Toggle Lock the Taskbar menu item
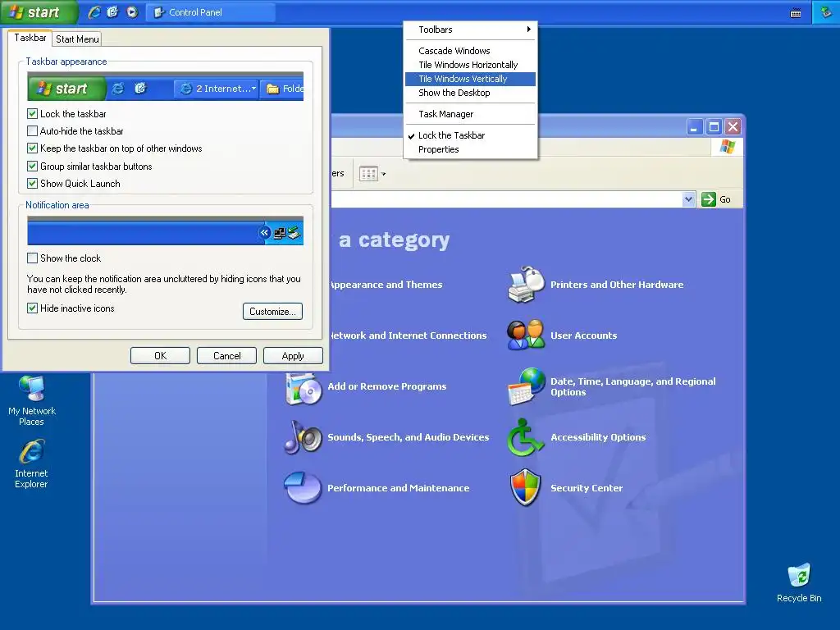840x630 pixels. point(470,135)
